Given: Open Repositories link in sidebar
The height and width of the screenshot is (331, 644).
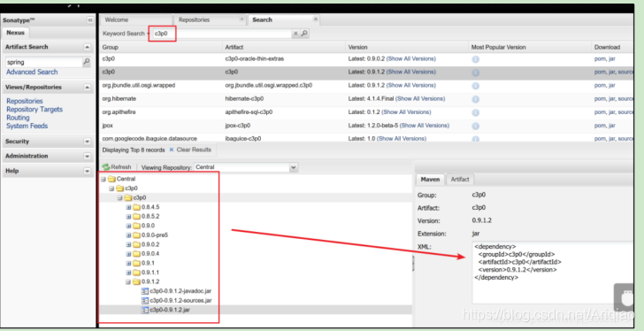Looking at the screenshot, I should (25, 101).
